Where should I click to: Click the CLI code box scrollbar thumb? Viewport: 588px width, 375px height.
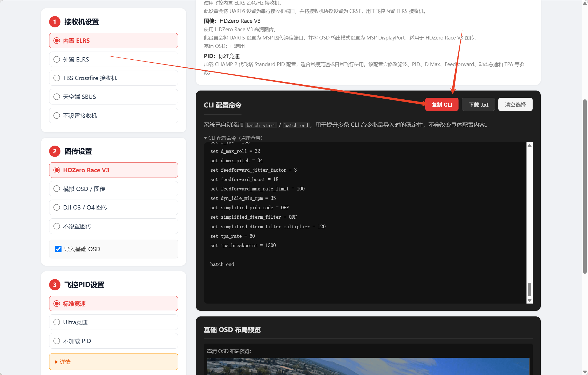529,289
